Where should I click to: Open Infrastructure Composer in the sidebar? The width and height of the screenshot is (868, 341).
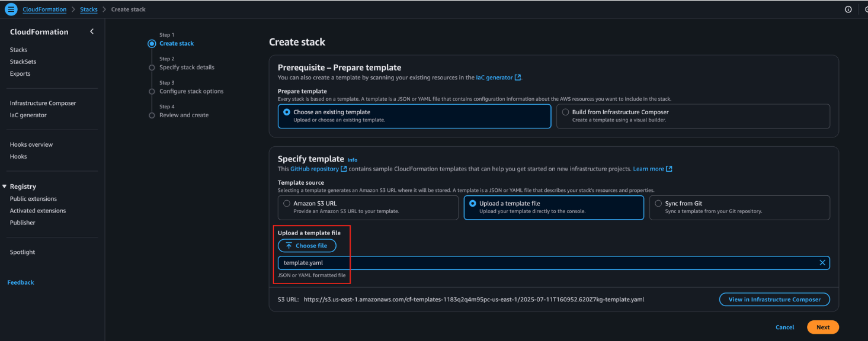43,103
